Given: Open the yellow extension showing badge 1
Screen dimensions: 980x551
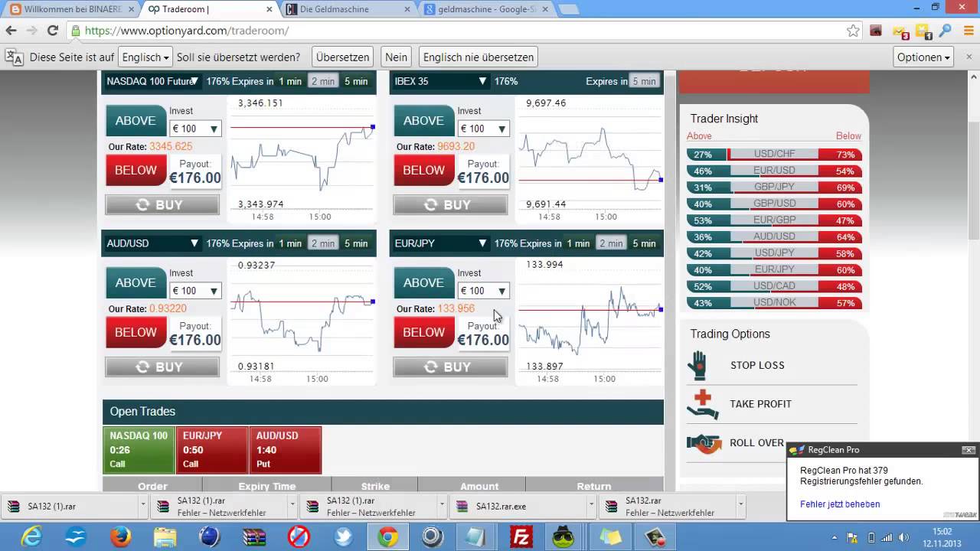Looking at the screenshot, I should pos(923,31).
